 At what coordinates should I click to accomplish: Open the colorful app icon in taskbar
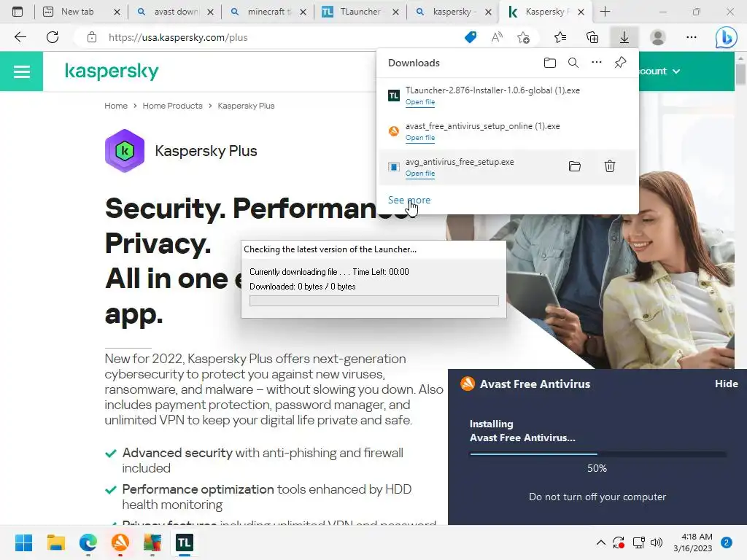(152, 542)
